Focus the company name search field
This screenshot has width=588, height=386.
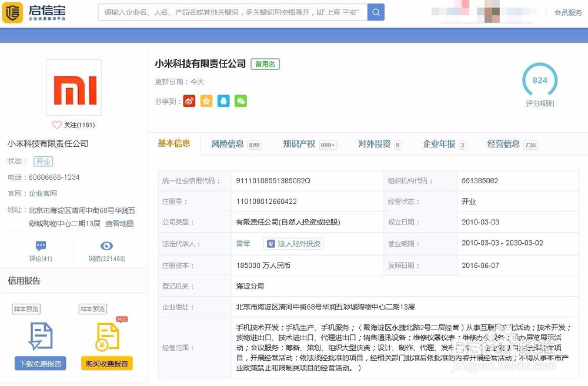point(232,12)
